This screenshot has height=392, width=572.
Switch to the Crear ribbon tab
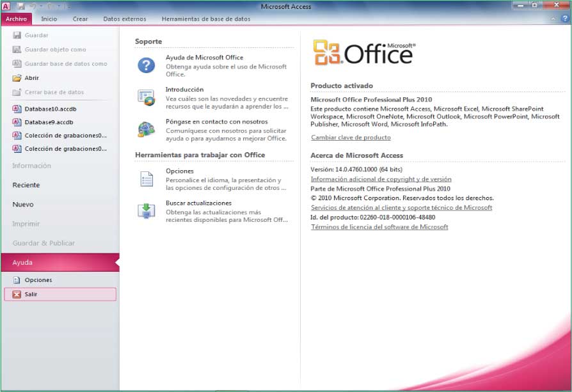coord(80,19)
